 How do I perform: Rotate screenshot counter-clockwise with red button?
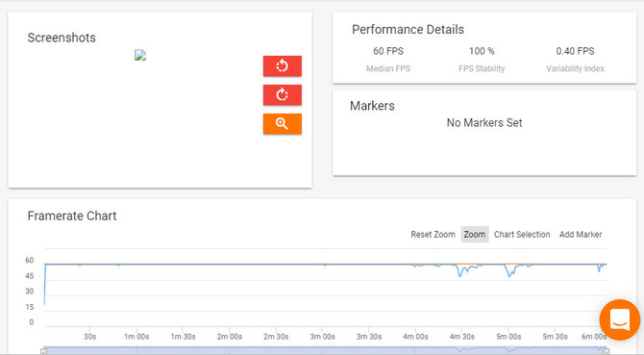click(283, 65)
